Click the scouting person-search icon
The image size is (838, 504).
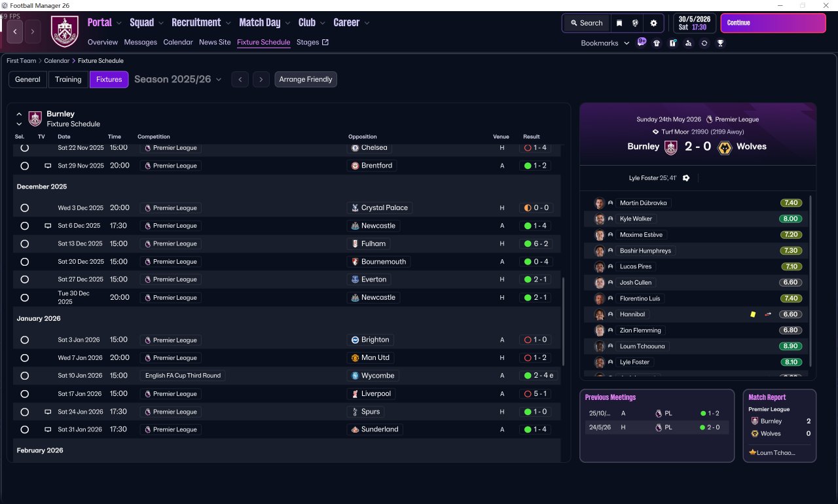coord(688,43)
